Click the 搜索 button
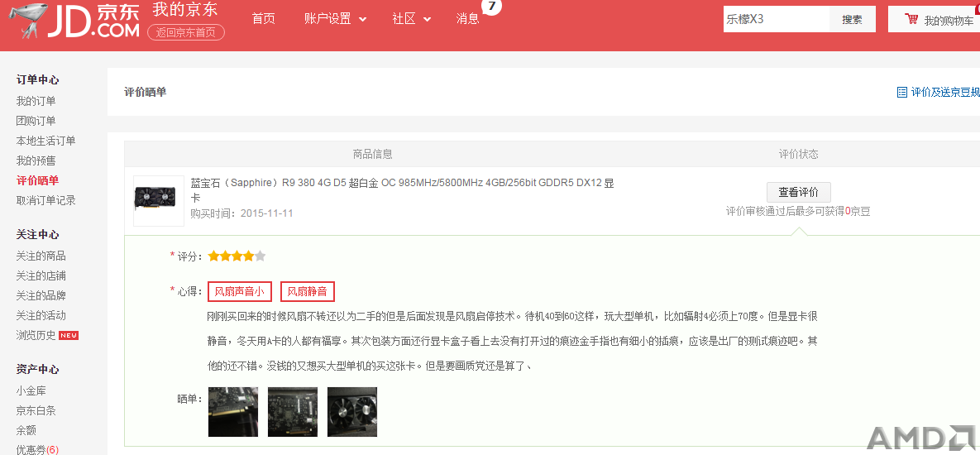Image resolution: width=980 pixels, height=455 pixels. point(853,19)
